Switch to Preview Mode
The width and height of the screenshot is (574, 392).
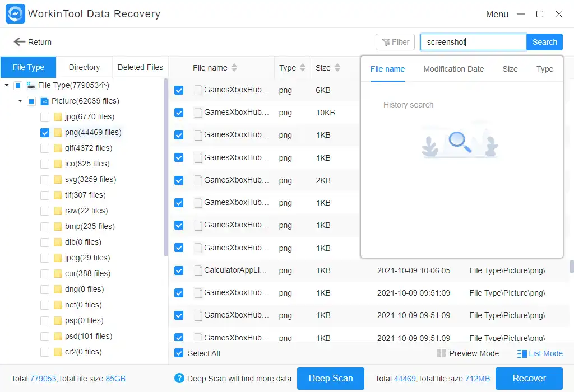[x=468, y=353]
